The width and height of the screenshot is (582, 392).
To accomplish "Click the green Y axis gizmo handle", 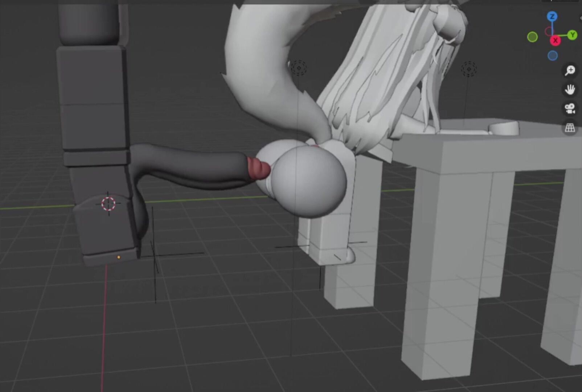I will (572, 35).
